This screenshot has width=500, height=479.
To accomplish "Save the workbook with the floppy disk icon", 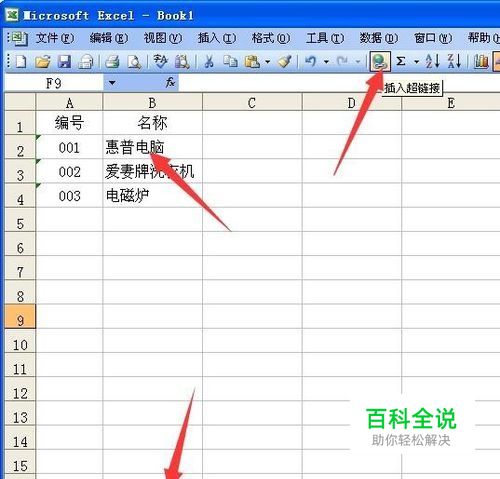I will (64, 62).
